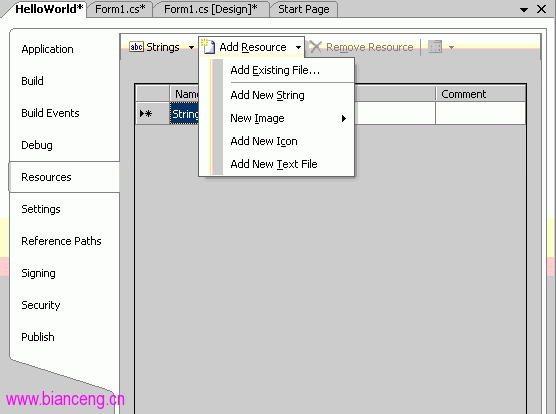Click the Strings toolbar button label
Image resolution: width=556 pixels, height=414 pixels.
163,47
